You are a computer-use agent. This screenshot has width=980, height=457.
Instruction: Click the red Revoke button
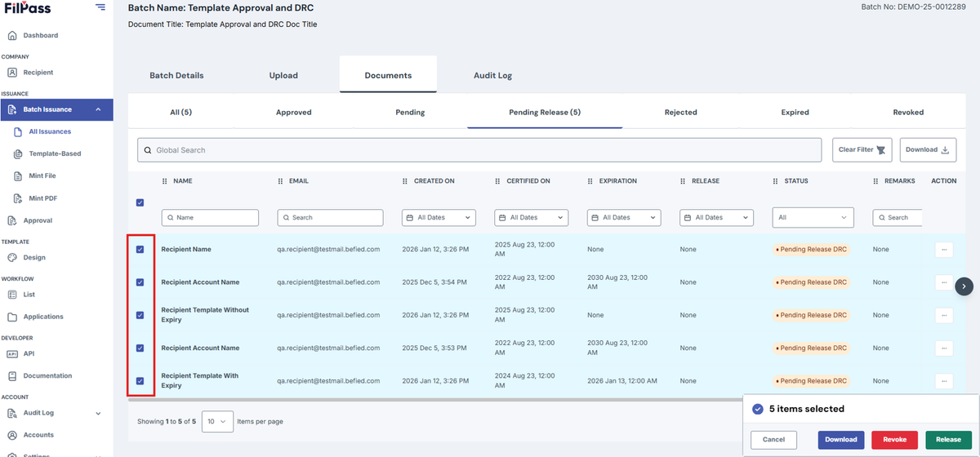[894, 440]
